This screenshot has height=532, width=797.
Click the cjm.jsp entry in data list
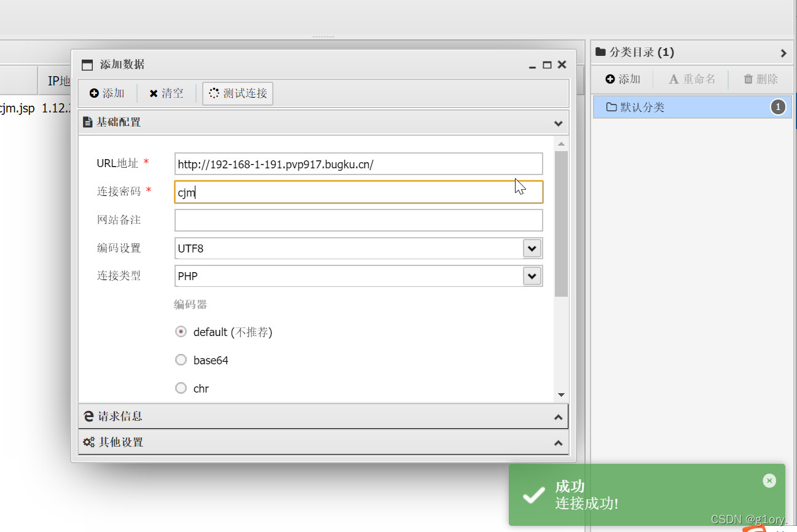click(x=17, y=108)
